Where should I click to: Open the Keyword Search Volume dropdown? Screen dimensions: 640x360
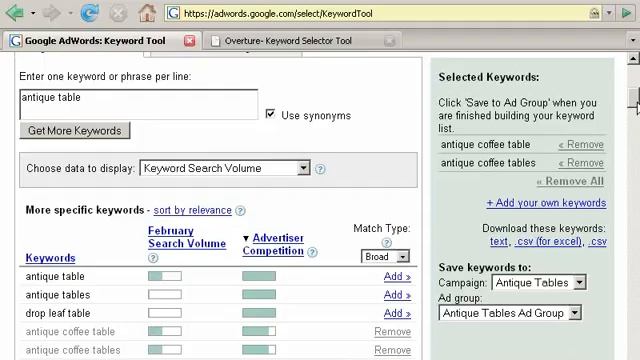[x=225, y=168]
